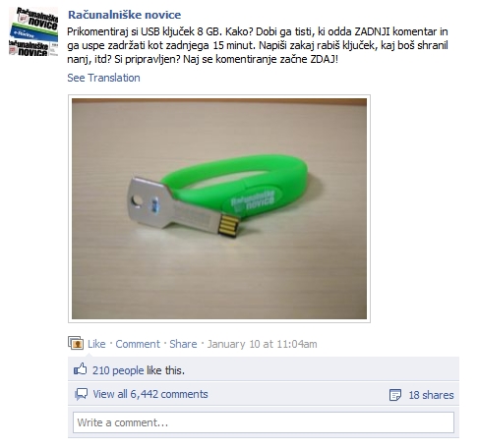Click the thumbs-up icon in the likes row
This screenshot has height=448, width=478.
point(81,369)
